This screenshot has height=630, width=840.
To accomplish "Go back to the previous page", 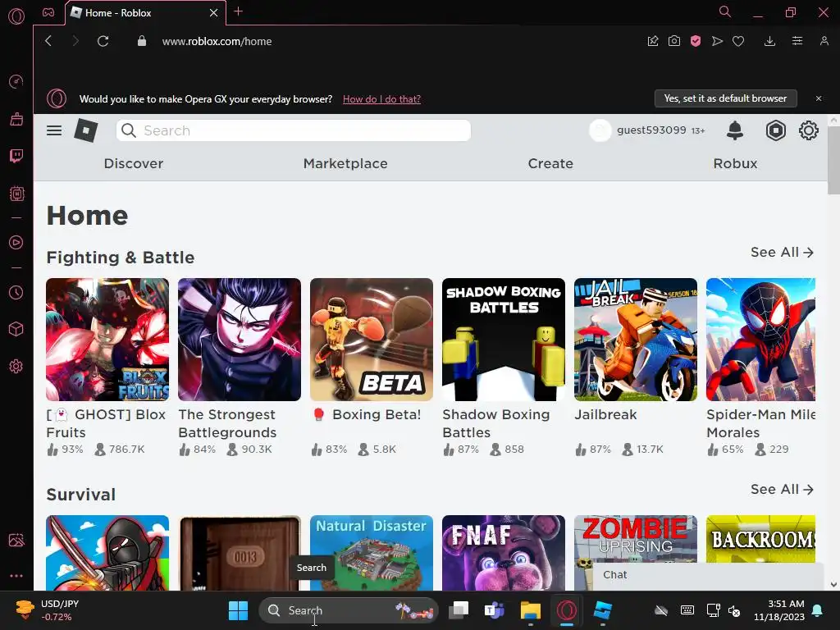I will pyautogui.click(x=48, y=41).
